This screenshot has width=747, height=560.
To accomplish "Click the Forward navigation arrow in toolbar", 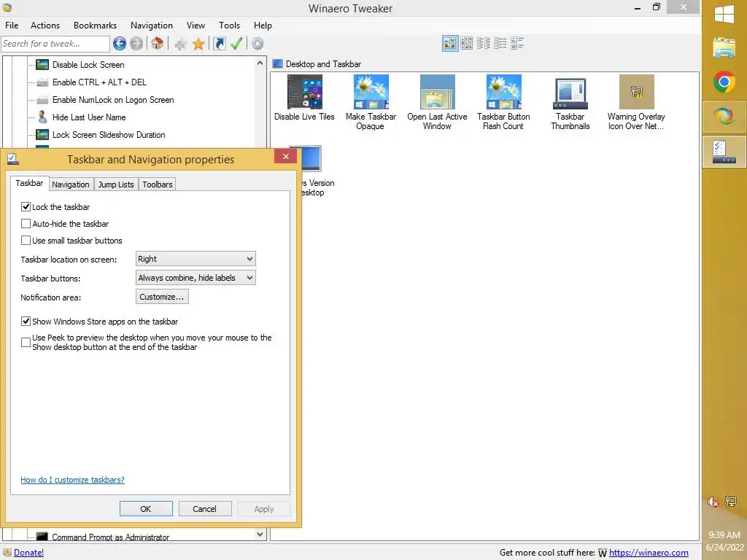I will click(x=136, y=44).
